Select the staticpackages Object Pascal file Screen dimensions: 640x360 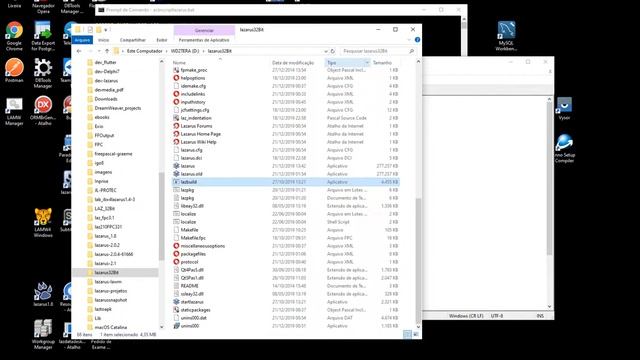coord(196,310)
